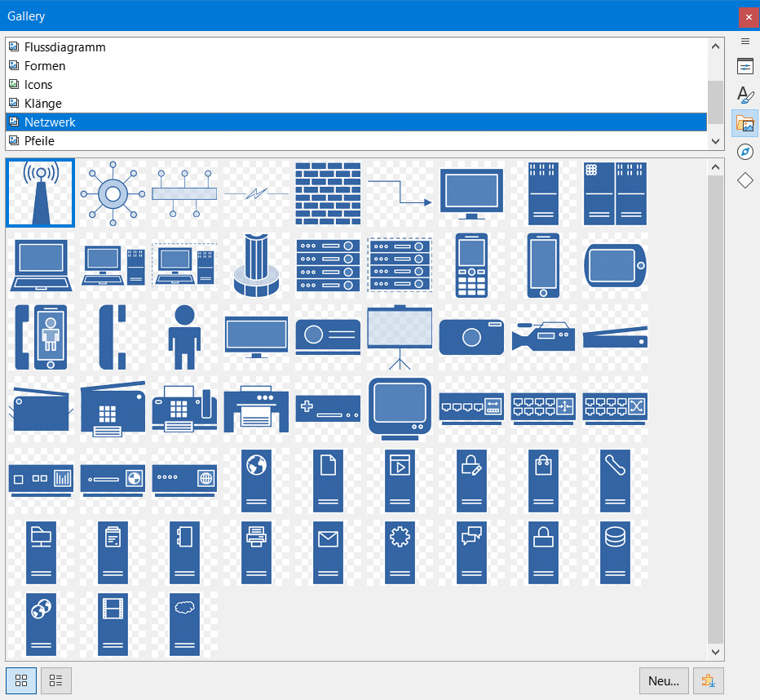Click the Neu... button
This screenshot has width=760, height=700.
(x=663, y=680)
